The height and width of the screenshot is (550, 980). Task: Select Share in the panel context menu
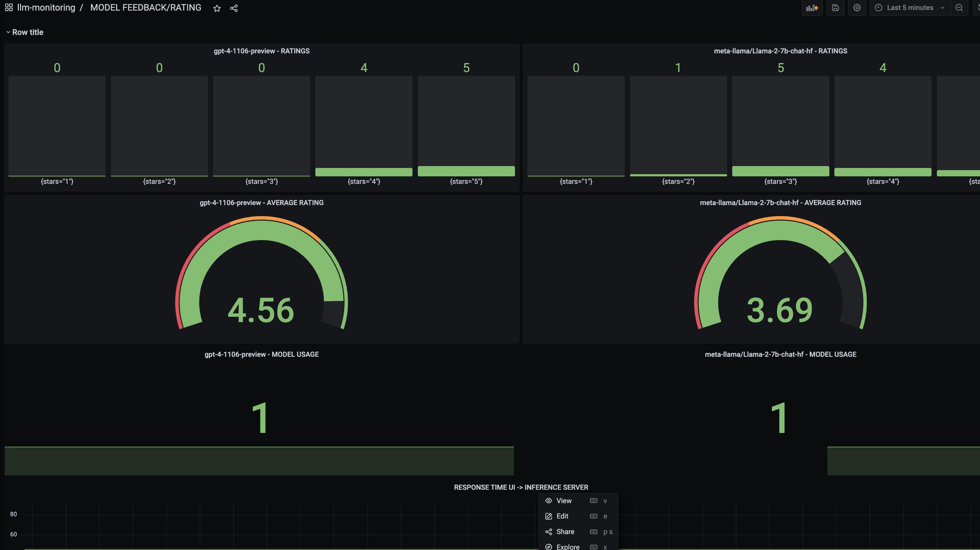click(x=565, y=531)
